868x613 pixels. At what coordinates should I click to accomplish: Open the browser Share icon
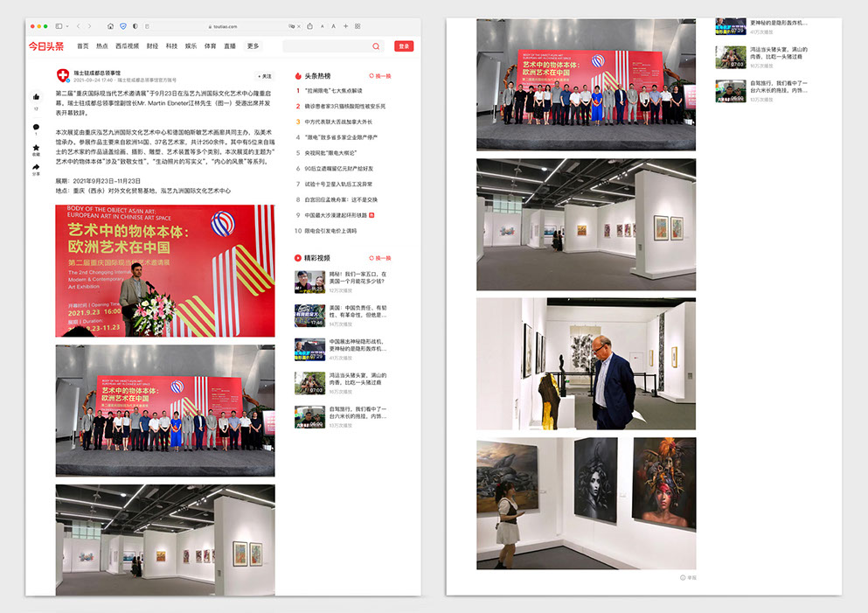coord(310,26)
